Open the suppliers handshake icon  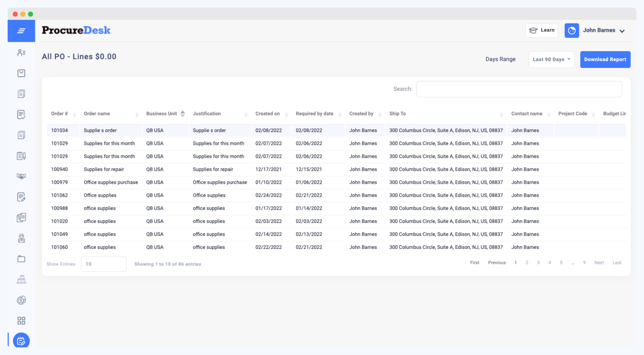21,176
